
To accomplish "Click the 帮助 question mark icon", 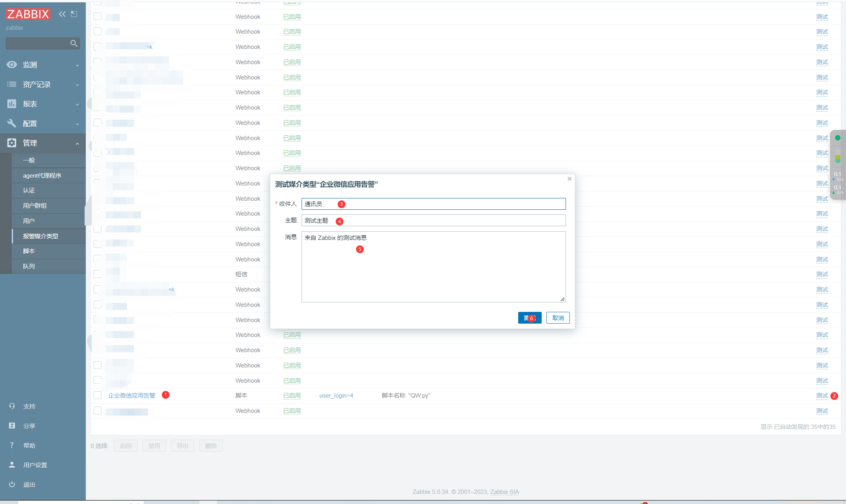I will pyautogui.click(x=12, y=445).
